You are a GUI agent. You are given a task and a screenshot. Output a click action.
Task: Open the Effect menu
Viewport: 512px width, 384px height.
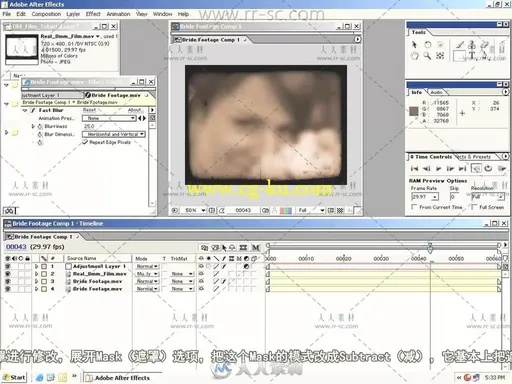[93, 14]
